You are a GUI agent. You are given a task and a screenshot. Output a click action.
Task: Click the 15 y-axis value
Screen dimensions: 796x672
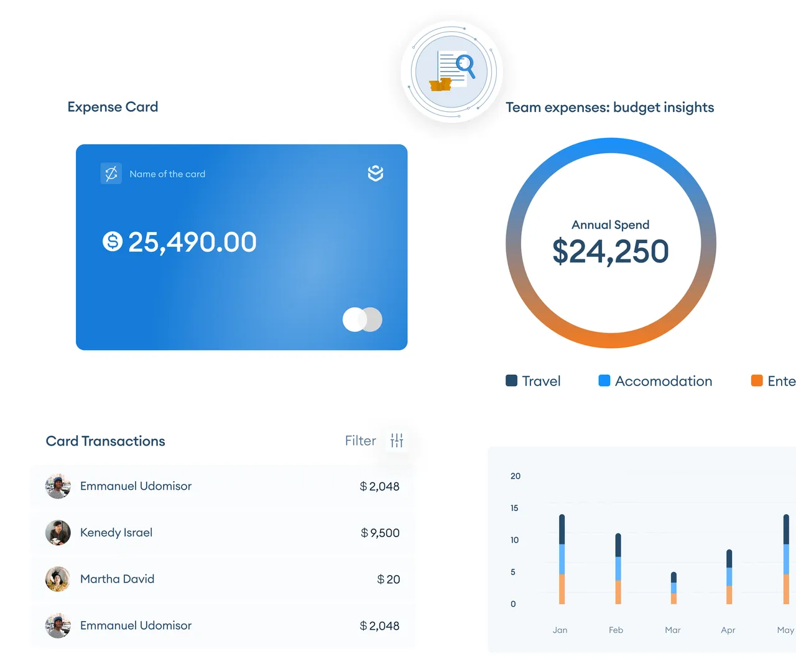pos(514,508)
